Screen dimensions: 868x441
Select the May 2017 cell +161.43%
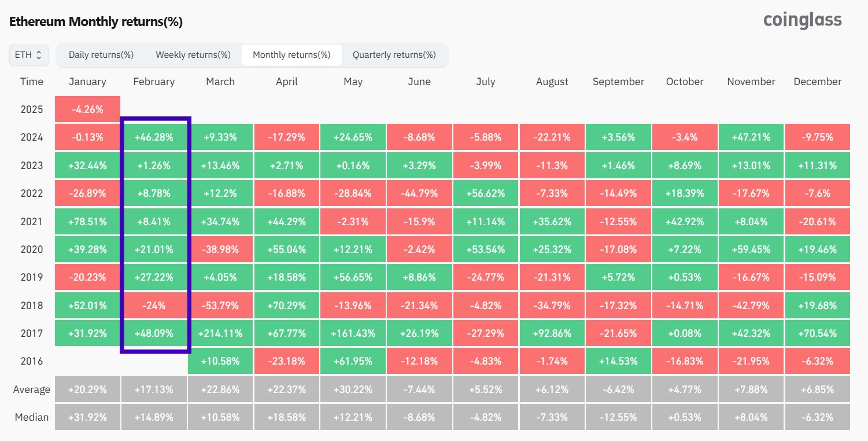pyautogui.click(x=353, y=333)
